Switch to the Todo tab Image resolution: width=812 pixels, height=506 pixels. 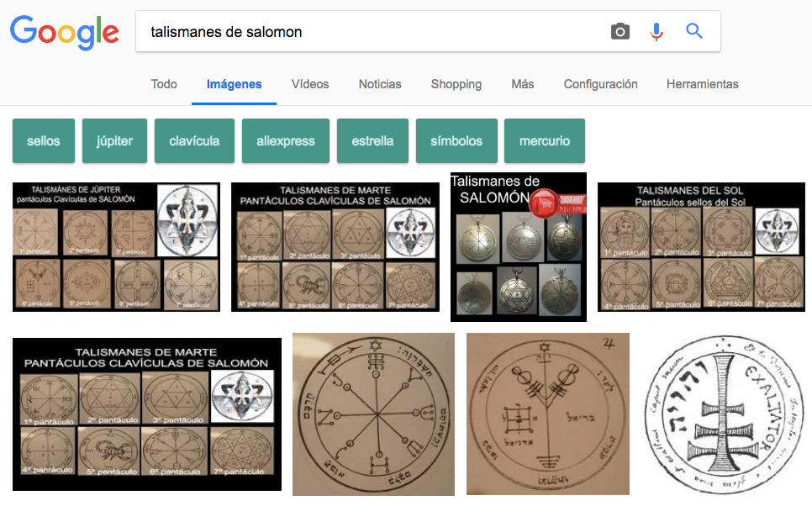pyautogui.click(x=164, y=84)
